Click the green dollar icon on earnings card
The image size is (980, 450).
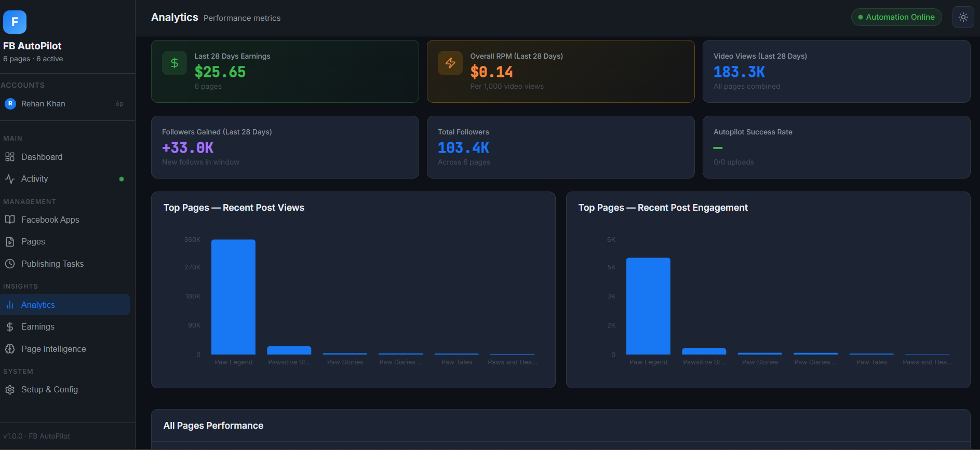174,63
